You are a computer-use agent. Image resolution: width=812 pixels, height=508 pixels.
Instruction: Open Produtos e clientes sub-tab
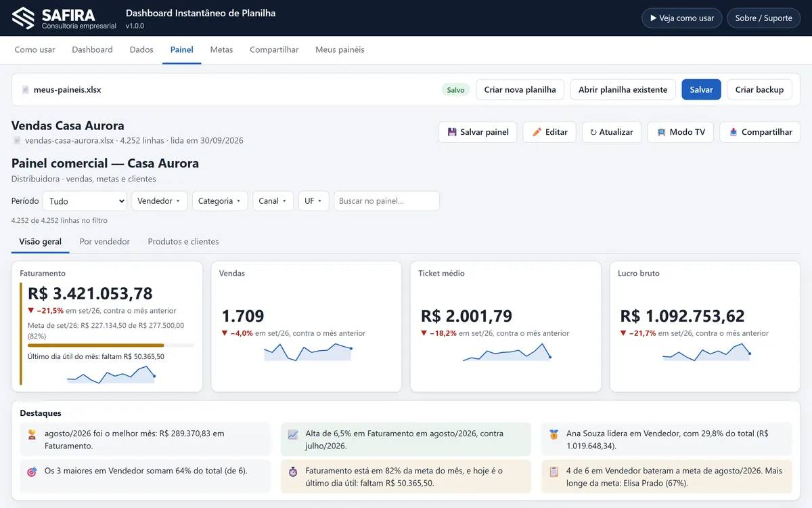183,242
